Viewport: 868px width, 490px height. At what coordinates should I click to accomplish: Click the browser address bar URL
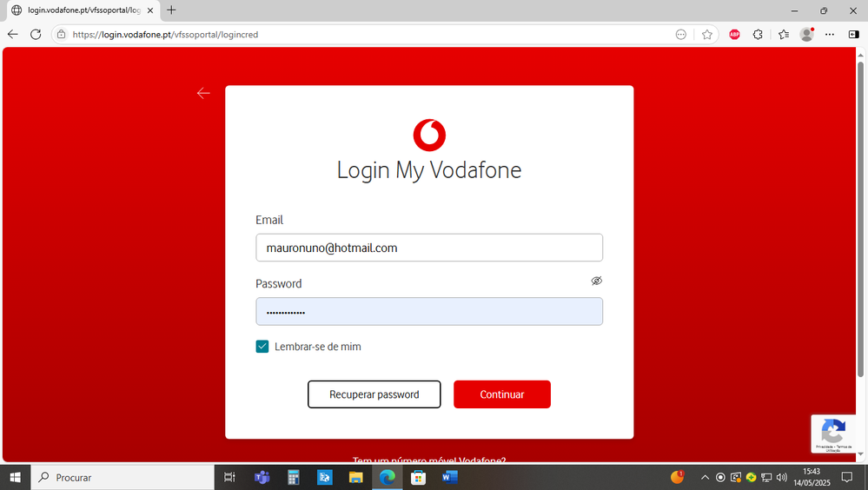[x=165, y=35]
